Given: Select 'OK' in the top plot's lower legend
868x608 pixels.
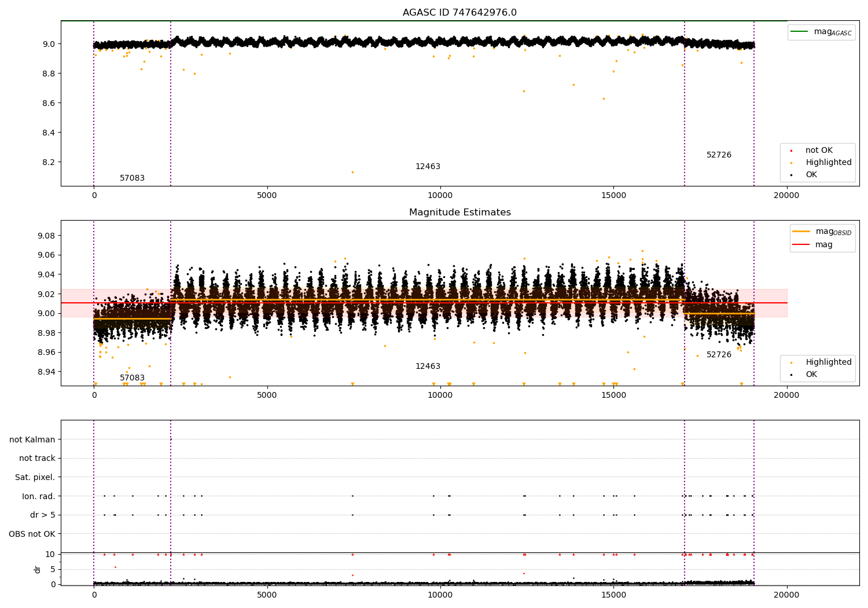Looking at the screenshot, I should [811, 175].
